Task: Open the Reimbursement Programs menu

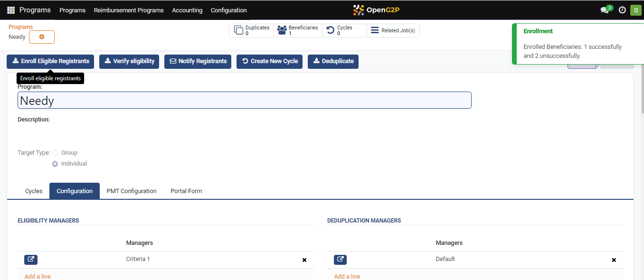Action: click(129, 10)
